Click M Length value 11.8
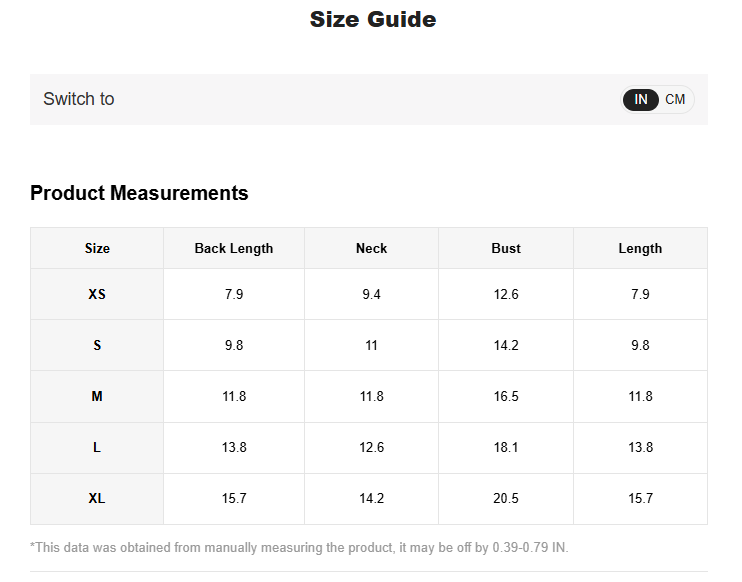Image resolution: width=742 pixels, height=582 pixels. point(640,396)
